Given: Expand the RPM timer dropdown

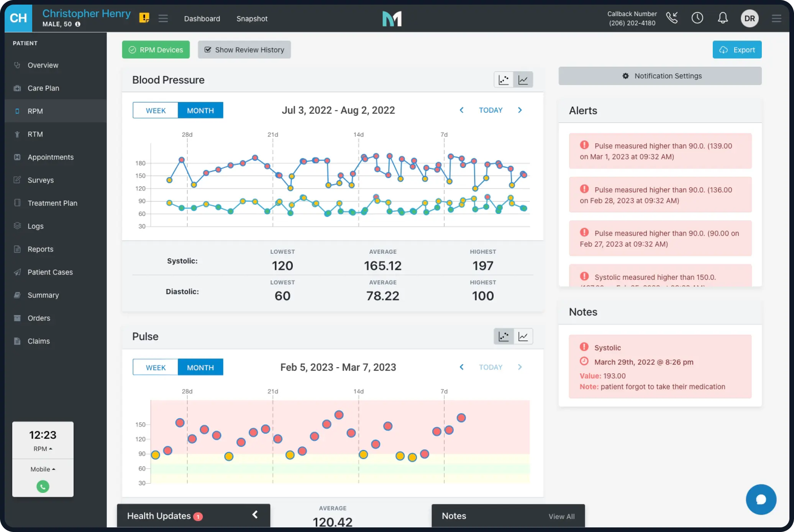Looking at the screenshot, I should coord(43,449).
